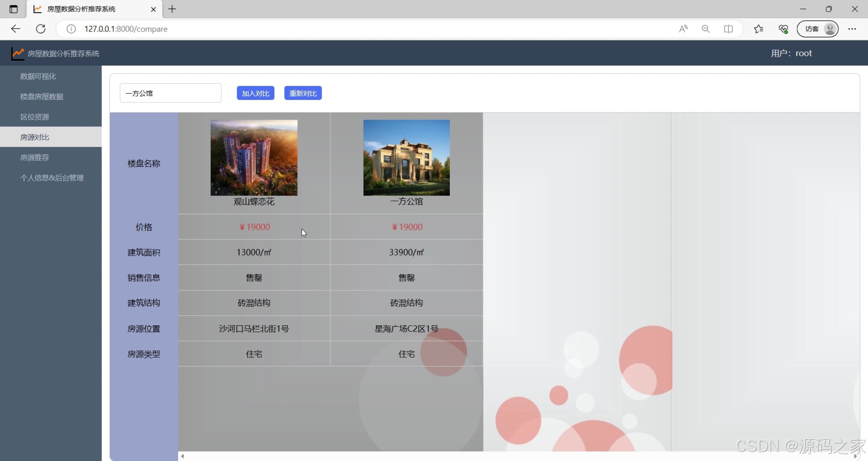Viewport: 868px width, 461px height.
Task: Switch to 房屋数据分析推荐系统 browser tab
Action: click(85, 9)
